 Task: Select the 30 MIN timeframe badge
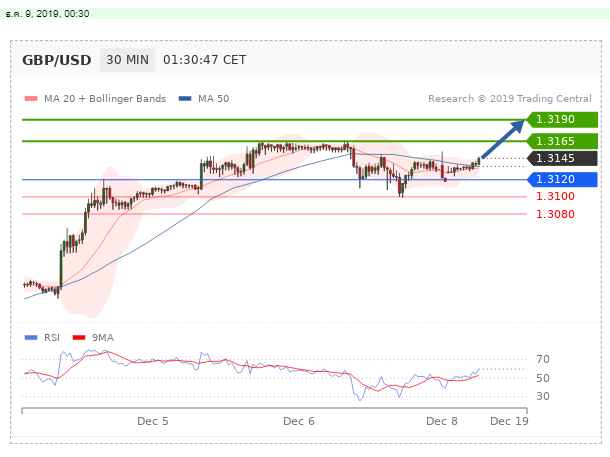127,60
